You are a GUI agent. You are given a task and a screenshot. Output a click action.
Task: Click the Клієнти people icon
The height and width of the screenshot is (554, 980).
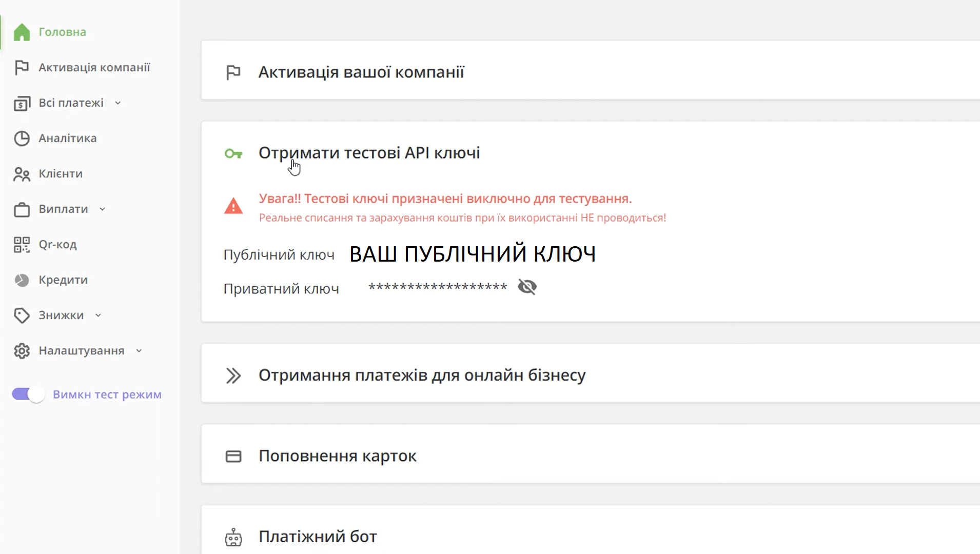pyautogui.click(x=22, y=174)
